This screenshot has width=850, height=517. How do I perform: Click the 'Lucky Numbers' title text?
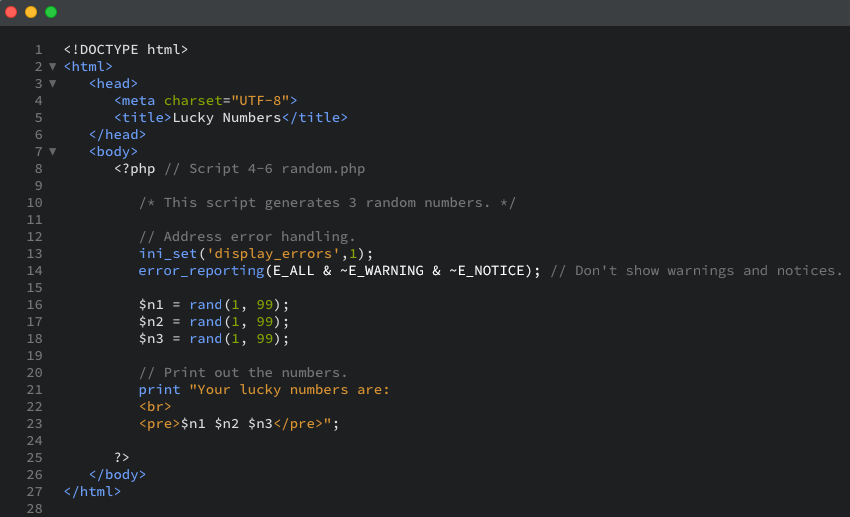227,118
